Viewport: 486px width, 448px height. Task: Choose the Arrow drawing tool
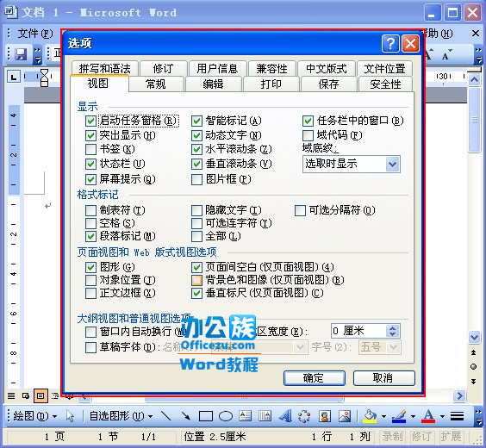click(x=186, y=416)
